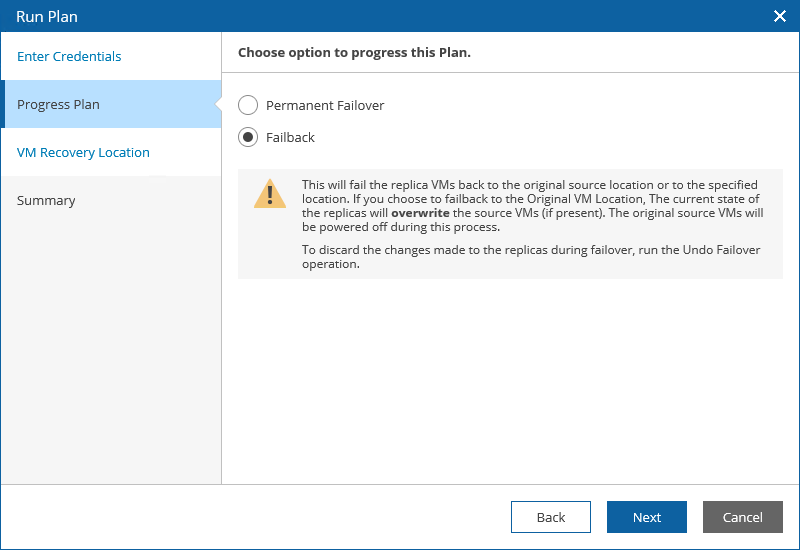Select the Permanent Failover radio button
Screen dimensions: 800x550
tap(248, 105)
